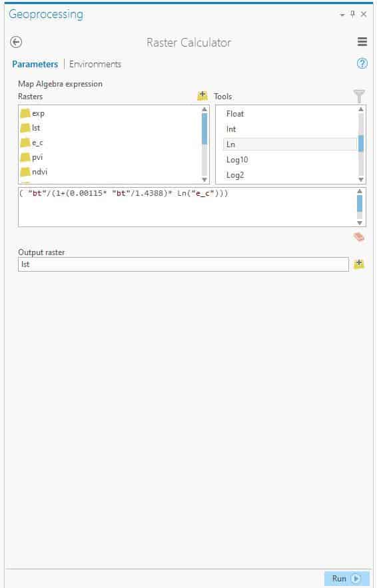
Task: Switch to the Environments tab
Action: point(95,64)
